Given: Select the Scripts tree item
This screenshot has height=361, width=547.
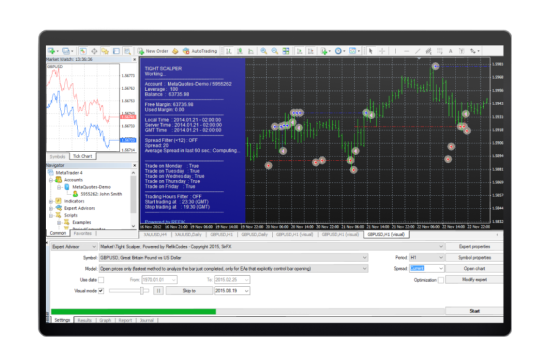Looking at the screenshot, I should (71, 215).
